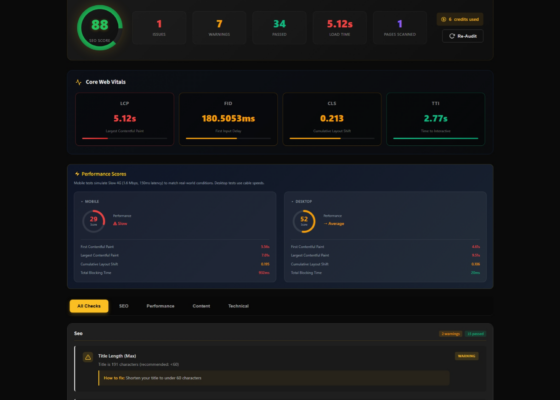The image size is (560, 400).
Task: Select the All Checks tab
Action: 89,306
